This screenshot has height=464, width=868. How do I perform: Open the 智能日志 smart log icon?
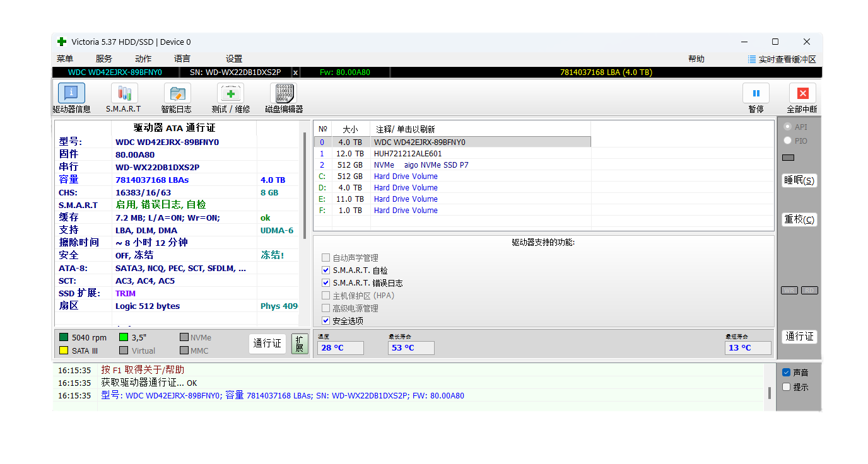[x=177, y=93]
